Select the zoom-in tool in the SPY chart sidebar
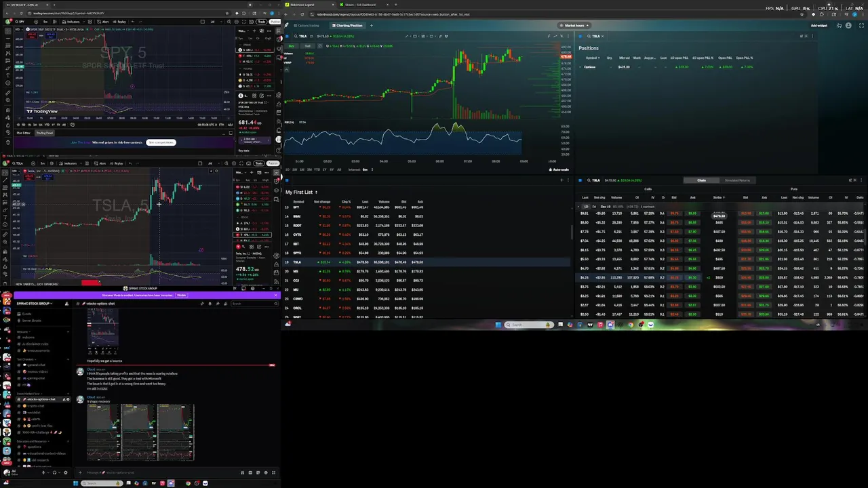Image resolution: width=868 pixels, height=488 pixels. [8, 100]
